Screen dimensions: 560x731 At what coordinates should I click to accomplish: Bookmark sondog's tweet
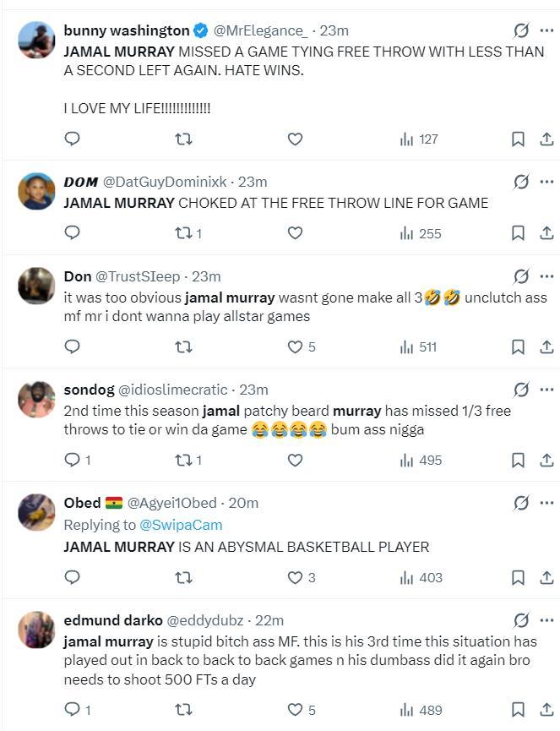click(519, 461)
